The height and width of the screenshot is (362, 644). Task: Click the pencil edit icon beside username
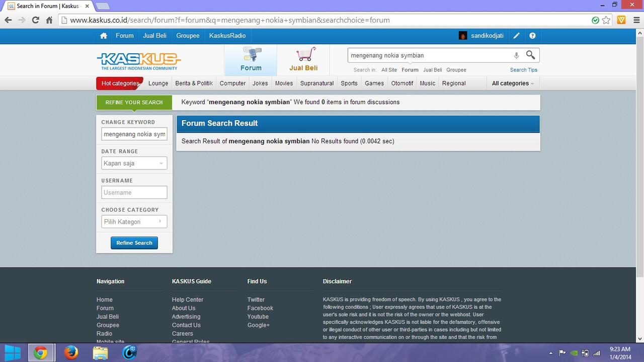516,36
